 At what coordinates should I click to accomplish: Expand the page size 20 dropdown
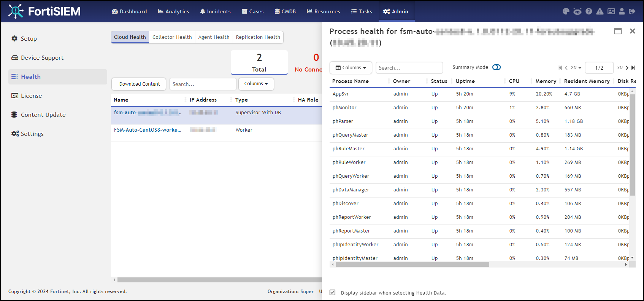click(576, 68)
